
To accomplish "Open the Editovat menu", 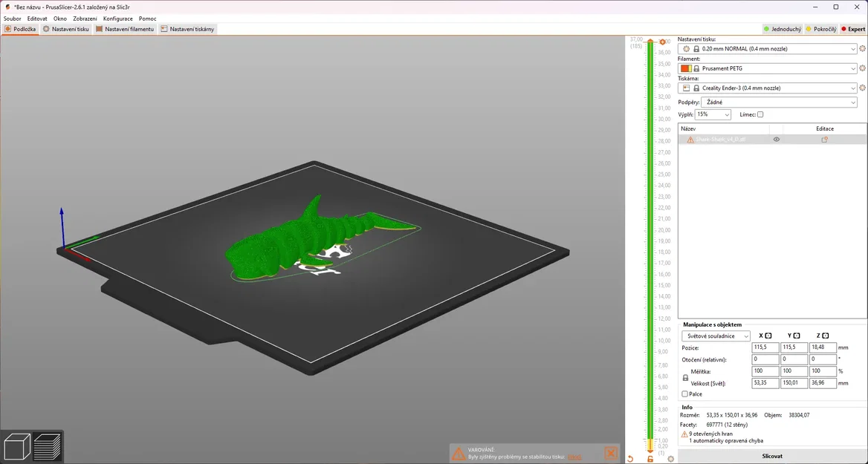I will tap(37, 19).
